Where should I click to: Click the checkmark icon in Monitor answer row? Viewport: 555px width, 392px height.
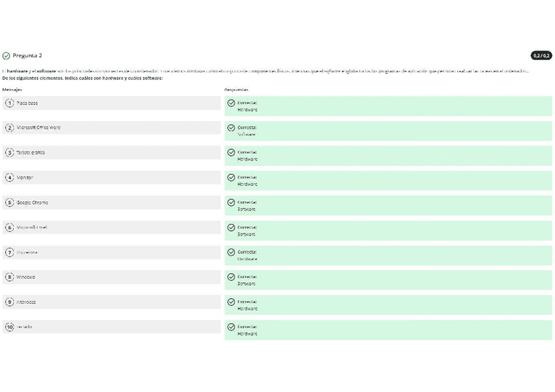point(231,177)
